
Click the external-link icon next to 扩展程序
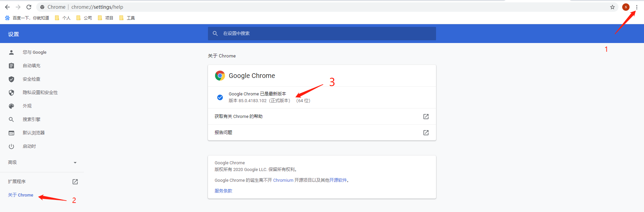(75, 181)
